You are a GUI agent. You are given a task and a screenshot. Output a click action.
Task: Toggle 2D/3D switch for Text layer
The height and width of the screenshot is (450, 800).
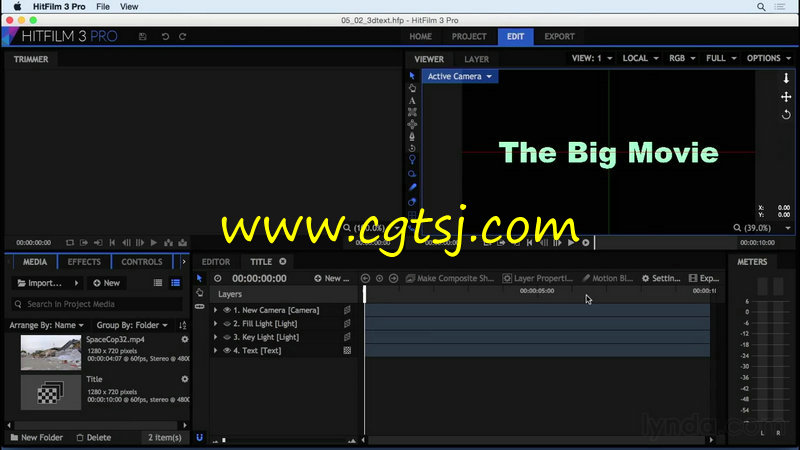point(347,351)
